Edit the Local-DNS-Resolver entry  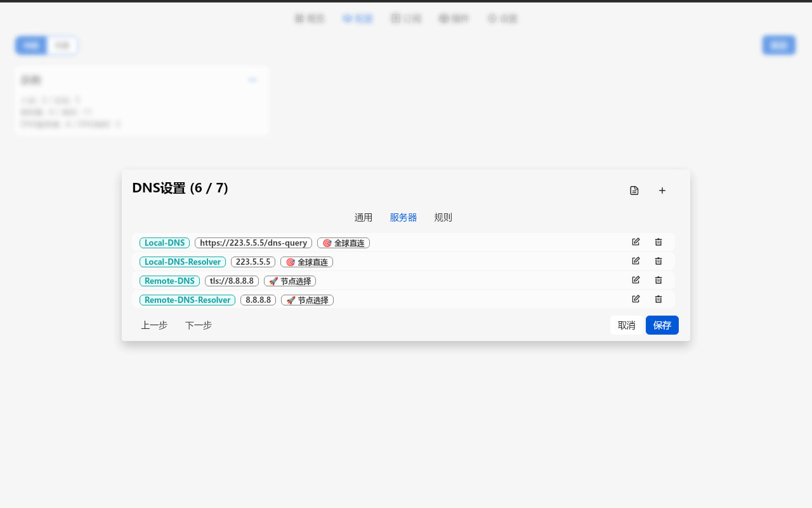tap(636, 261)
